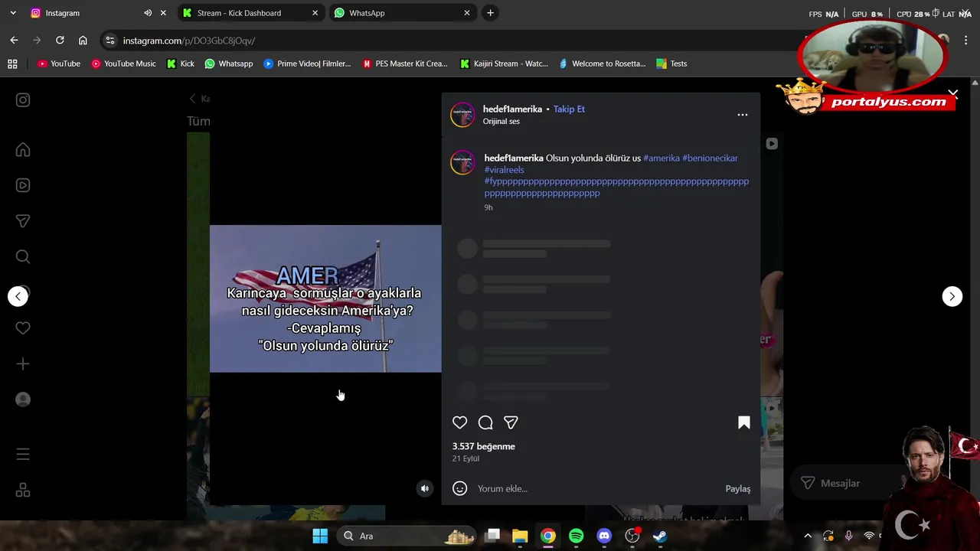This screenshot has height=551, width=980.
Task: Open the #viralreels hashtag
Action: coord(504,170)
